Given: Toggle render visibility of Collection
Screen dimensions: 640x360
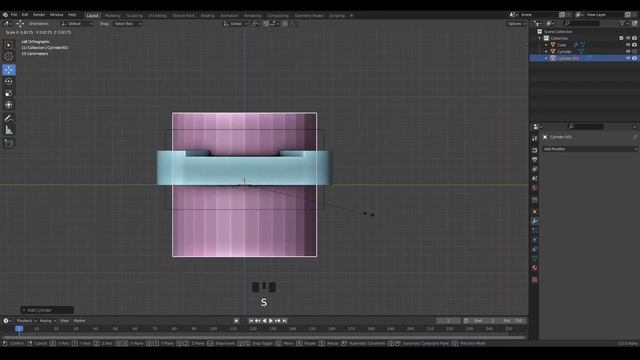Looking at the screenshot, I should [x=635, y=38].
